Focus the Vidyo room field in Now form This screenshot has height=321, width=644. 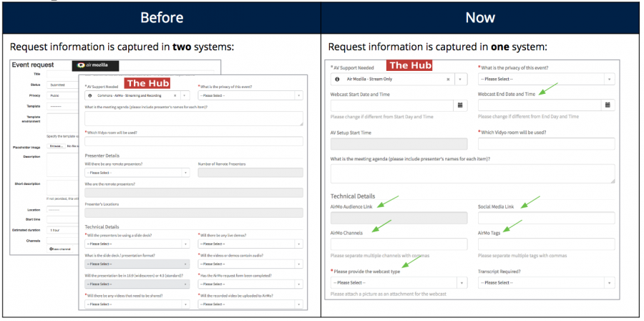545,143
